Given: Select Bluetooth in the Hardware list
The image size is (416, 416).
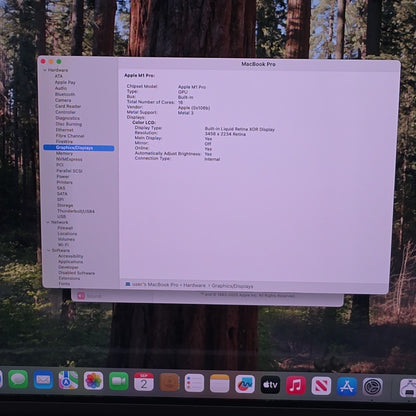Looking at the screenshot, I should (65, 94).
